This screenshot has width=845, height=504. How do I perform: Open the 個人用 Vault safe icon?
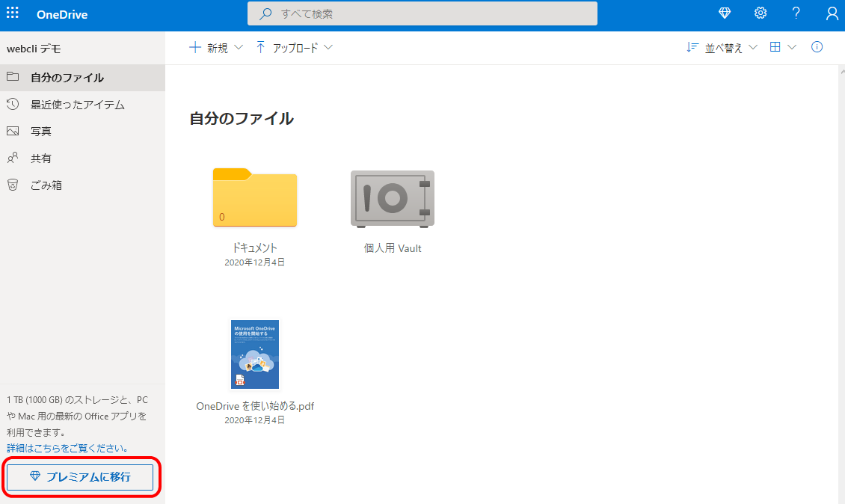(x=393, y=199)
